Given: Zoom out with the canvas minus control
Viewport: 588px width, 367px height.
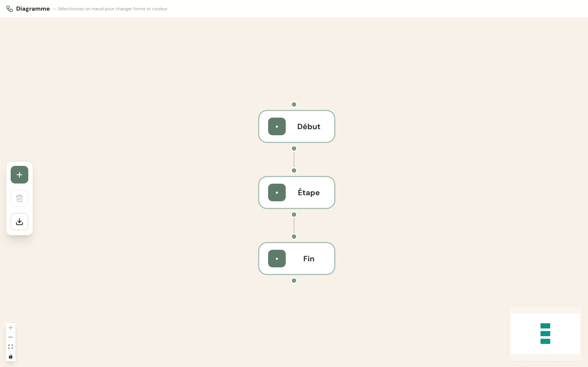Looking at the screenshot, I should pos(11,337).
